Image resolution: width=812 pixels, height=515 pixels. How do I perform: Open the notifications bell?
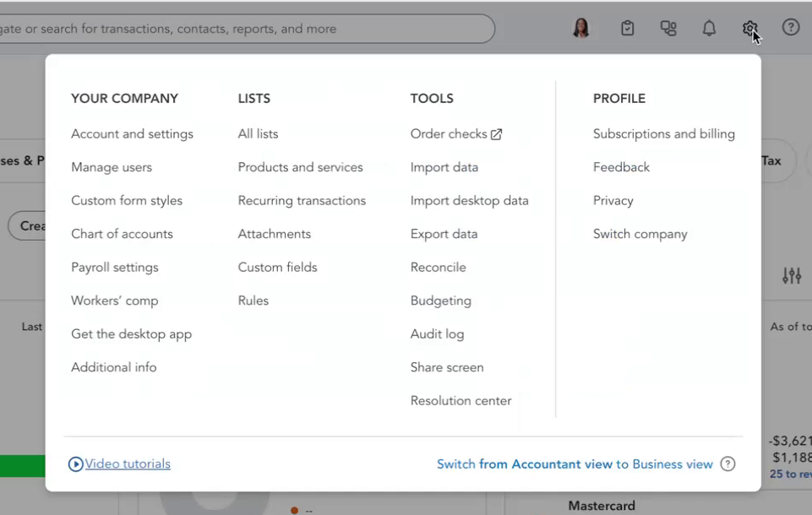point(709,28)
